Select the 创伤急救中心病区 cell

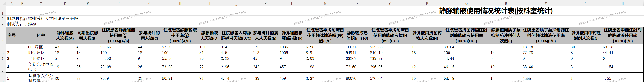(x=41, y=67)
